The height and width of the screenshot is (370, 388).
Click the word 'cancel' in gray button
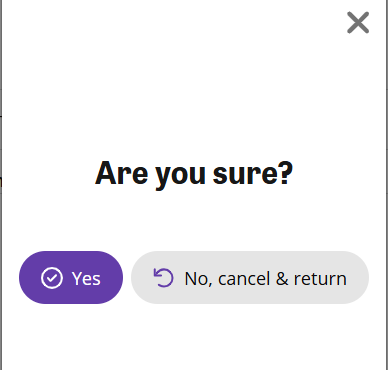pos(244,279)
